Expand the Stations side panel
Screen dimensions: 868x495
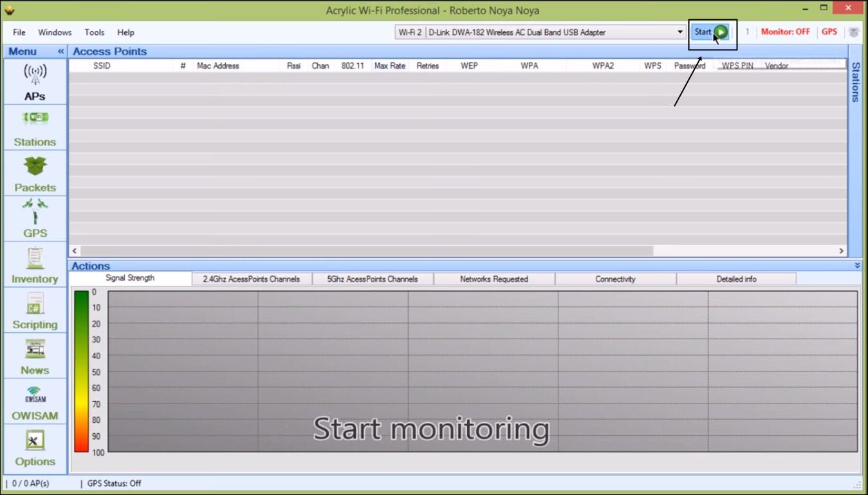coord(855,82)
